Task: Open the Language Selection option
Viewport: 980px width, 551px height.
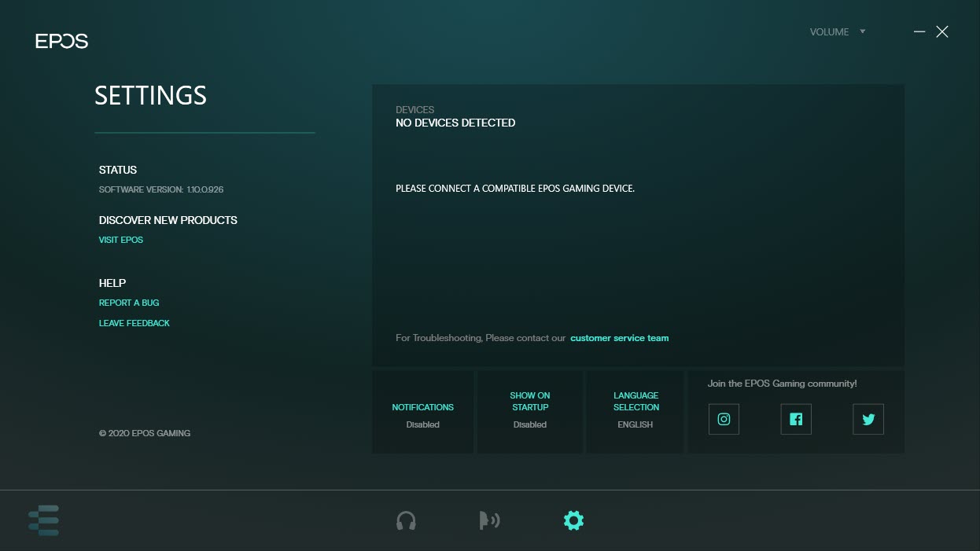Action: [636, 413]
